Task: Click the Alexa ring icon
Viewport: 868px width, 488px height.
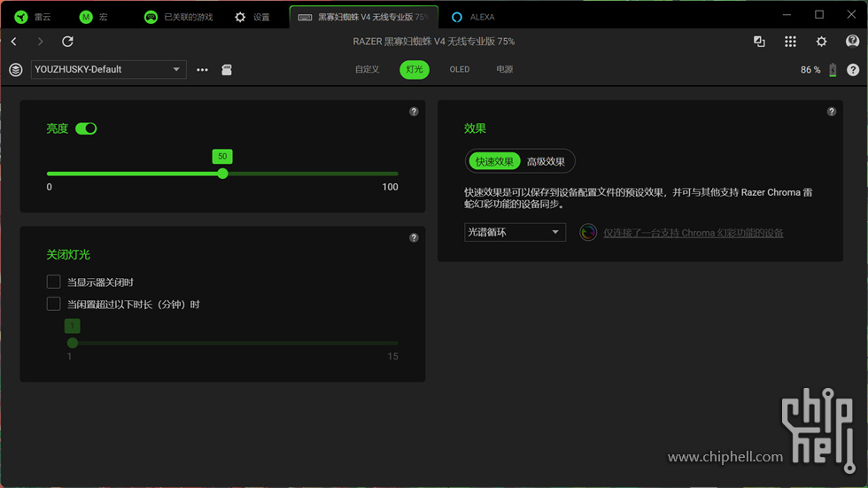Action: click(457, 17)
